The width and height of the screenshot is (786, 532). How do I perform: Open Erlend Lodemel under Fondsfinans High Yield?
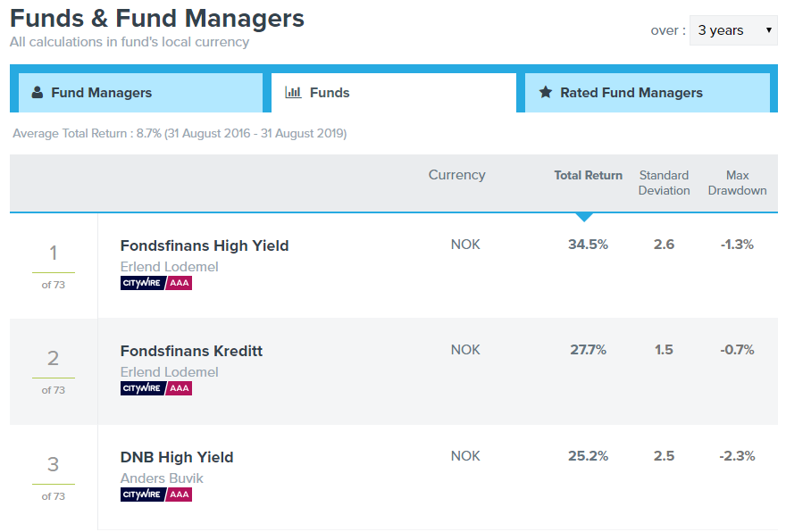170,267
